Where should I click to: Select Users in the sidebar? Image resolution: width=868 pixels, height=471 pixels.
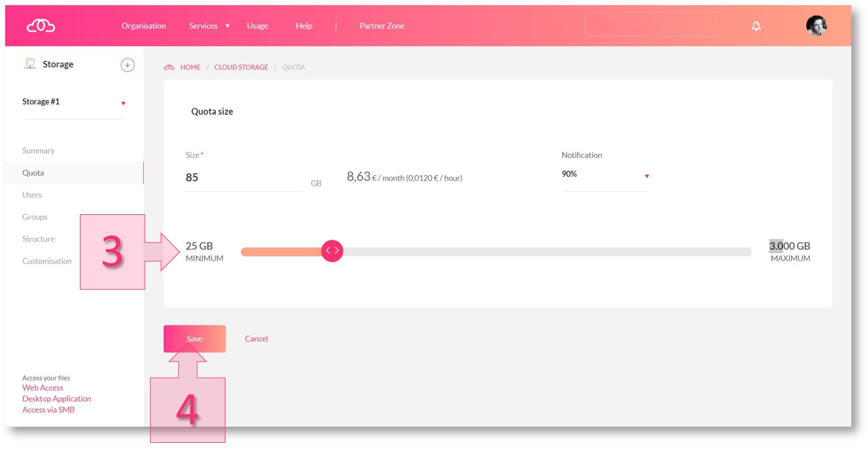click(32, 195)
